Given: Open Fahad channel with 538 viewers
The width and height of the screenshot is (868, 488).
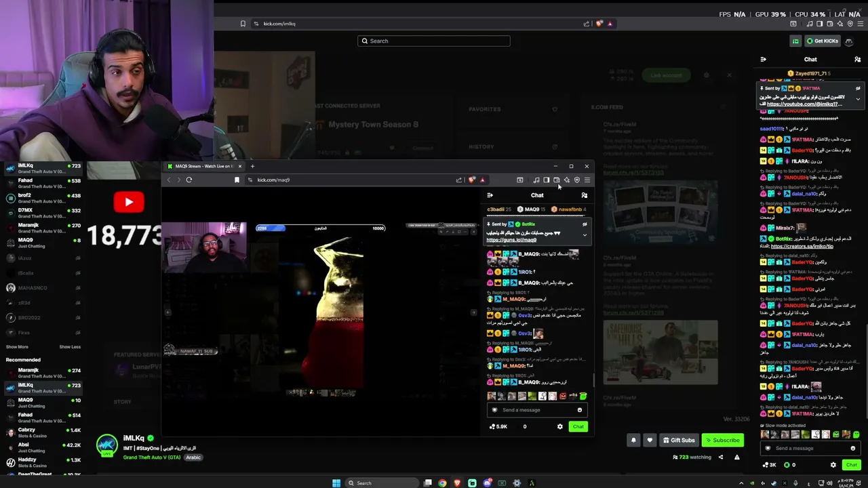Looking at the screenshot, I should pyautogui.click(x=42, y=183).
